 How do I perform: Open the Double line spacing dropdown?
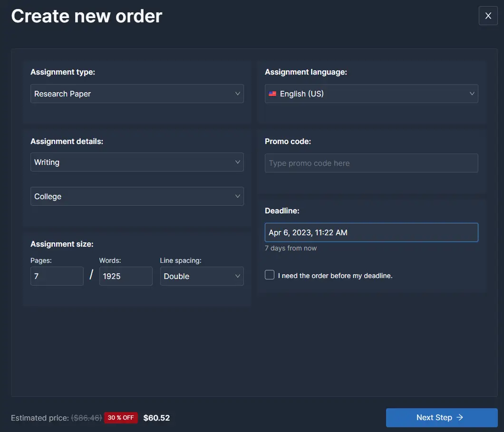pyautogui.click(x=202, y=276)
